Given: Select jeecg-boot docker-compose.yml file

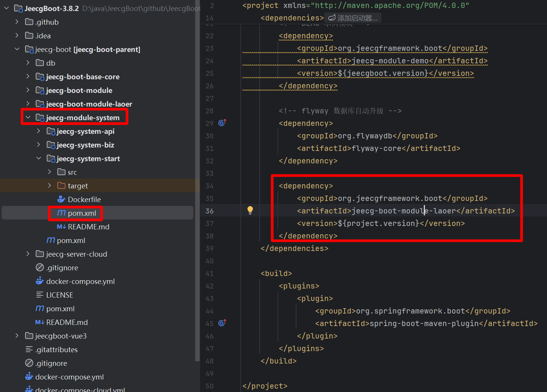Looking at the screenshot, I should pos(80,281).
